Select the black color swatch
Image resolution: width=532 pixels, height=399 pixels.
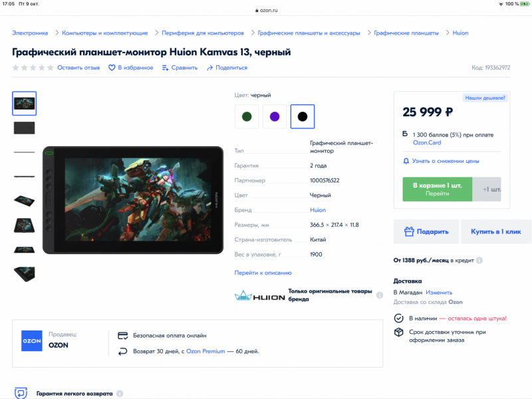(303, 116)
